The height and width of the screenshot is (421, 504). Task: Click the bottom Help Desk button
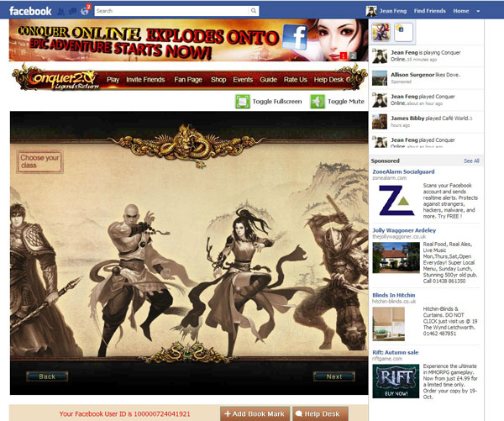point(320,413)
